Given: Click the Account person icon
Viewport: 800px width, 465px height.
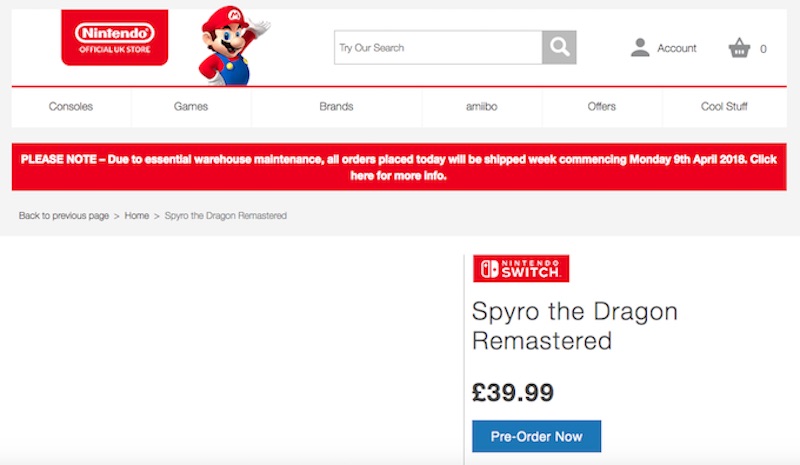Looking at the screenshot, I should coord(640,47).
